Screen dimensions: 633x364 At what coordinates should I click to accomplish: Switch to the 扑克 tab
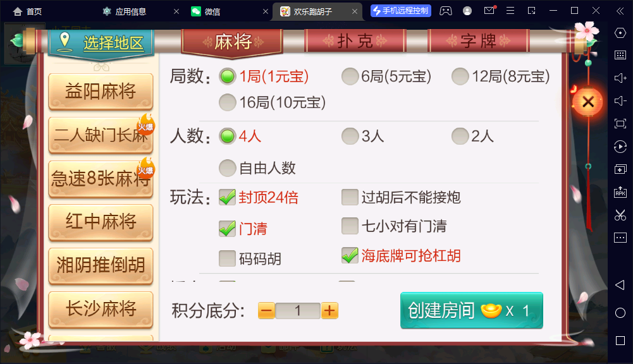click(355, 40)
